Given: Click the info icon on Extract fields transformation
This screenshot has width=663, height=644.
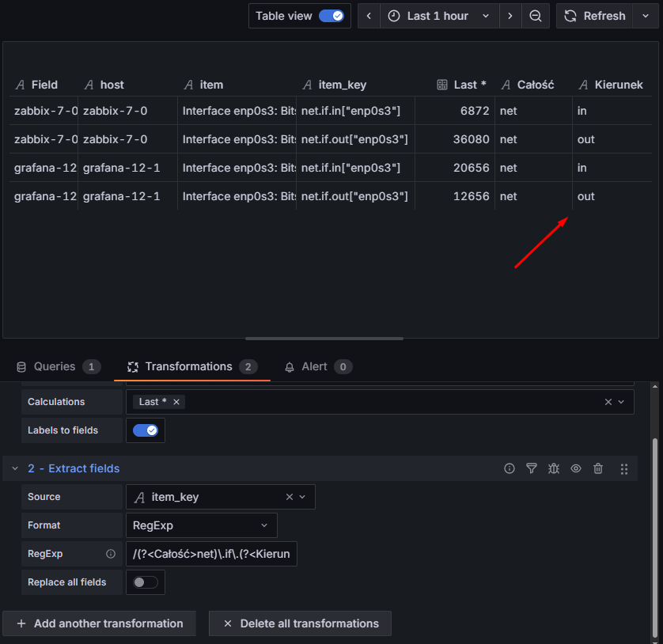Looking at the screenshot, I should [x=510, y=468].
